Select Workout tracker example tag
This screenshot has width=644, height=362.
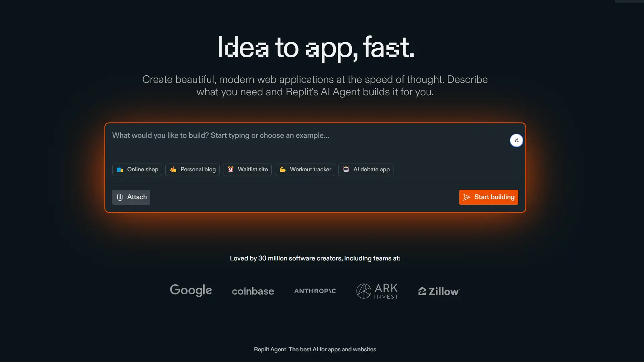coord(305,169)
